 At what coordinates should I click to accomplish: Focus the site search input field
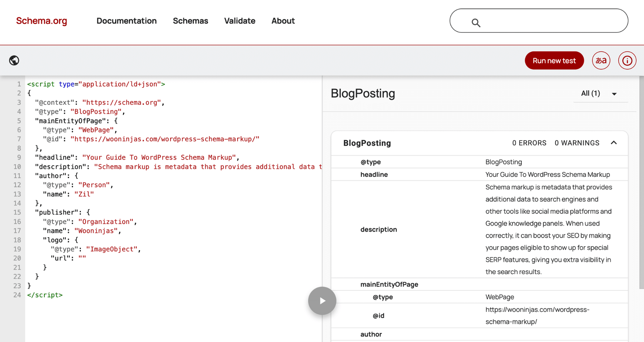pos(539,21)
